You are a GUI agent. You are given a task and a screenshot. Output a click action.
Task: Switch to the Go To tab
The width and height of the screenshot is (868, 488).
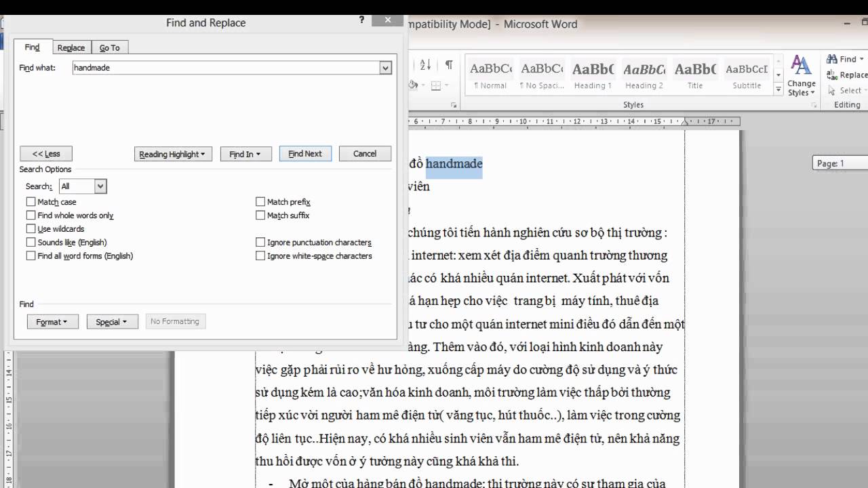pos(109,48)
